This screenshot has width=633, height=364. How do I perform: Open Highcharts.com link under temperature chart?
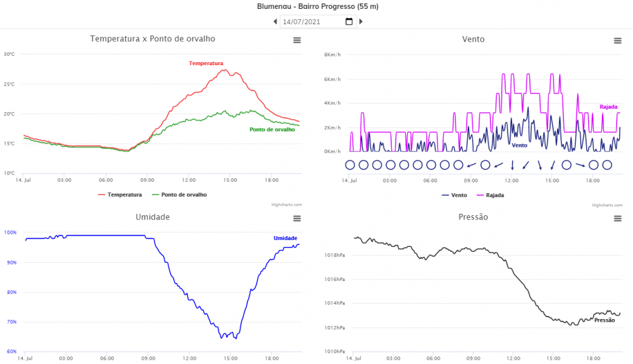tap(286, 204)
